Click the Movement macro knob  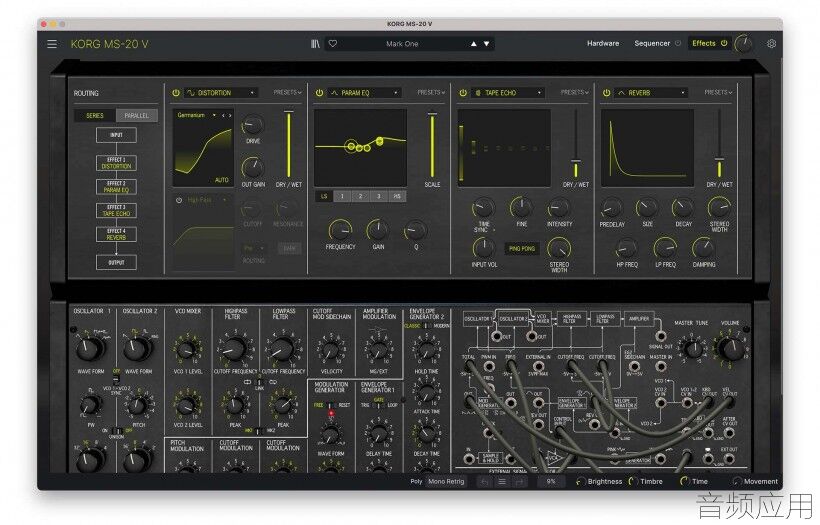tap(737, 482)
